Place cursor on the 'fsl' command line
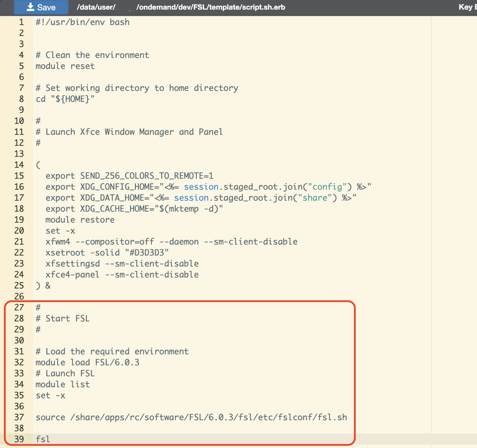Image resolution: width=477 pixels, height=448 pixels. point(43,439)
